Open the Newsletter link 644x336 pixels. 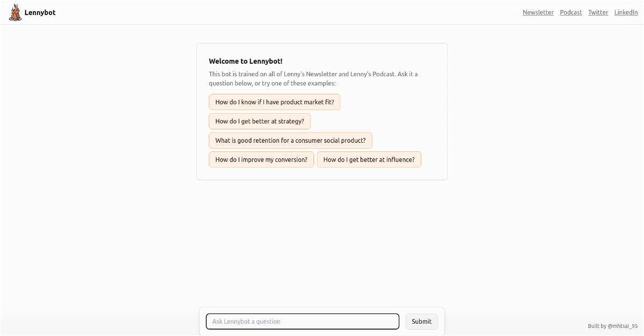pyautogui.click(x=538, y=12)
